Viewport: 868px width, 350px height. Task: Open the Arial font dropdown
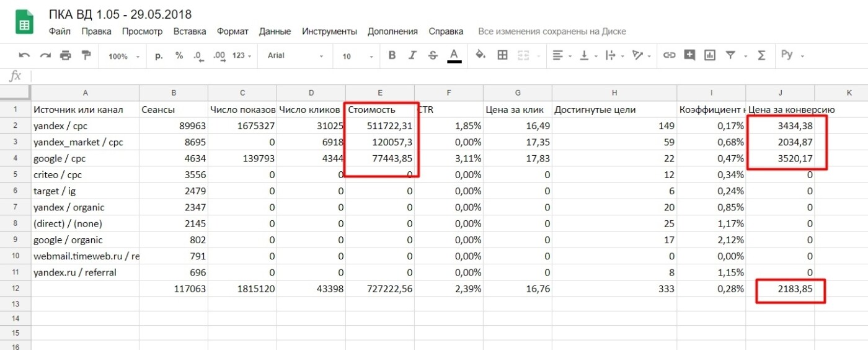(295, 55)
